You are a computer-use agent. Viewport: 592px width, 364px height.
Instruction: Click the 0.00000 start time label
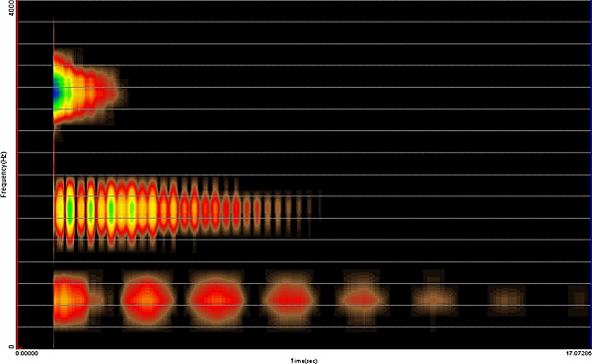coord(27,353)
